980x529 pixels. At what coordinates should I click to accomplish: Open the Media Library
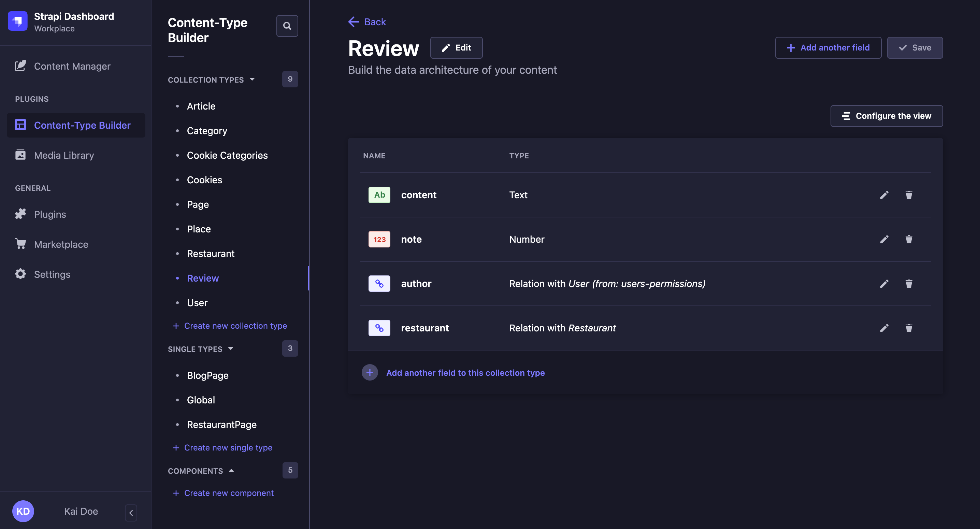[x=63, y=155]
